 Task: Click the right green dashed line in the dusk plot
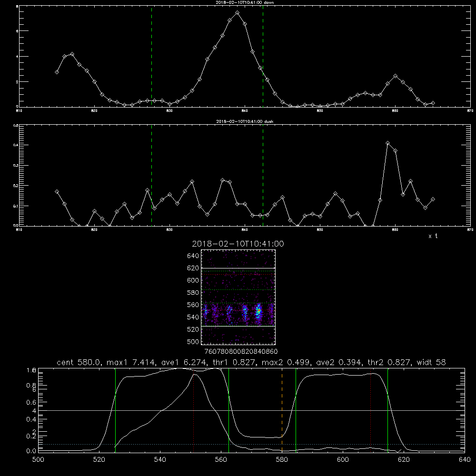[x=263, y=175]
